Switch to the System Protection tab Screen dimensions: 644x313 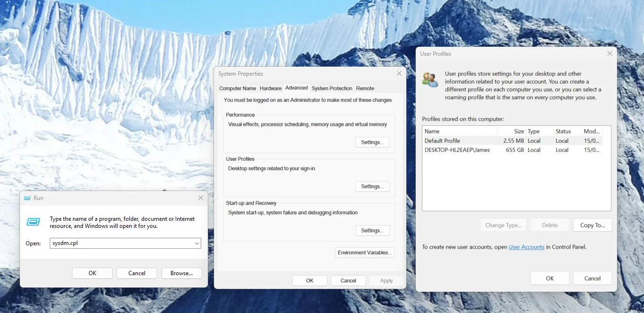coord(331,88)
